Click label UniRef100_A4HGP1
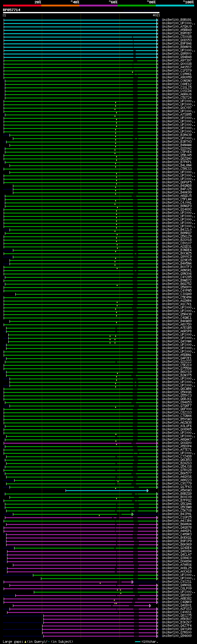The height and width of the screenshot is (644, 197). click(x=177, y=531)
